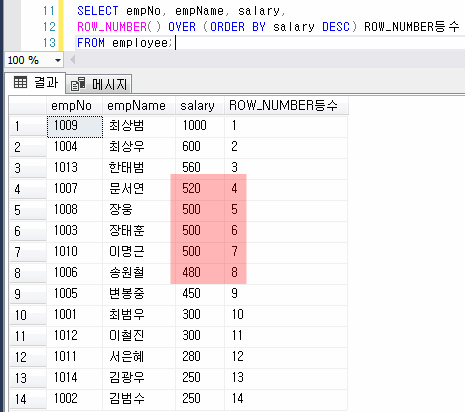Screen dimensions: 465x412
Task: Click empNo cell 1006
Action: click(75, 273)
